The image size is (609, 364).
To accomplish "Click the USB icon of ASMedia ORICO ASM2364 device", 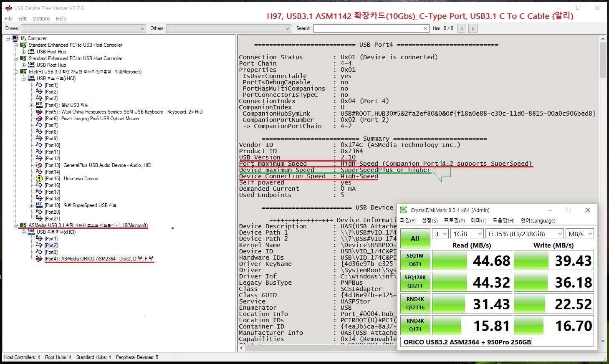I will coord(39,259).
